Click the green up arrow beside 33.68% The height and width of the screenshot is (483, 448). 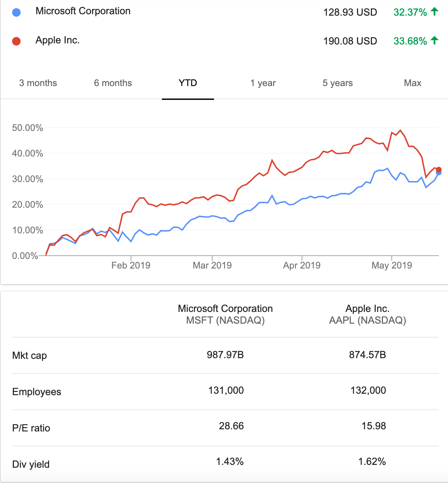pyautogui.click(x=434, y=40)
